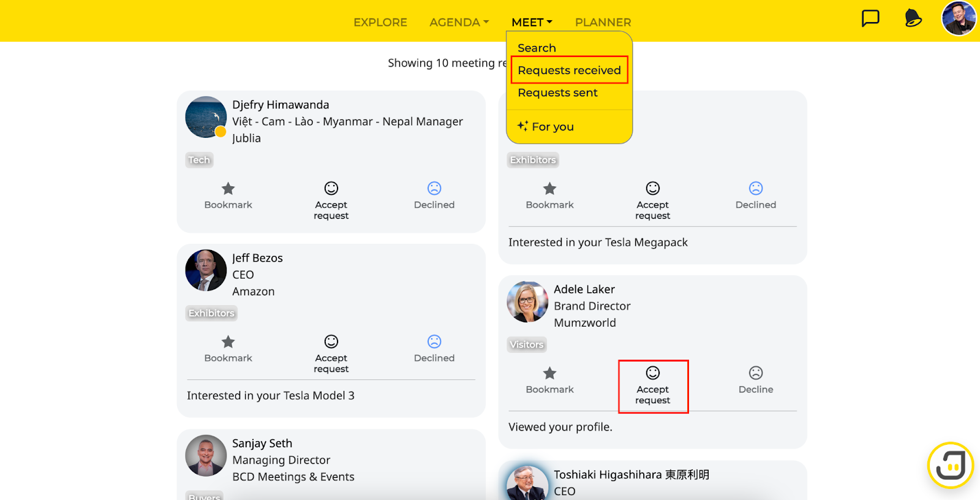
Task: Click the 'Brand Director' title
Action: [592, 306]
